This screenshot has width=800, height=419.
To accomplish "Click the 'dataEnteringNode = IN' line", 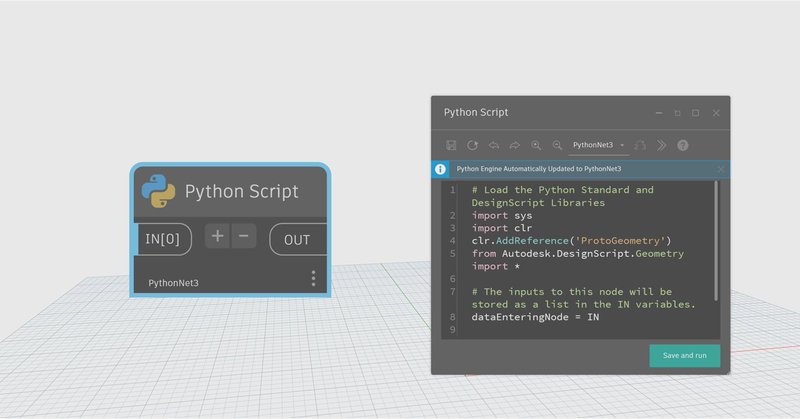I will pos(535,317).
